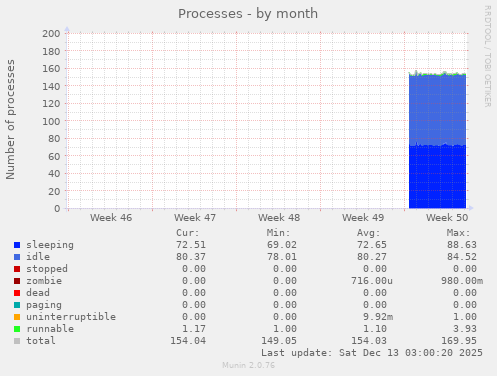This screenshot has height=376, width=497.
Task: Click runnable average value 1.10
Action: click(375, 329)
